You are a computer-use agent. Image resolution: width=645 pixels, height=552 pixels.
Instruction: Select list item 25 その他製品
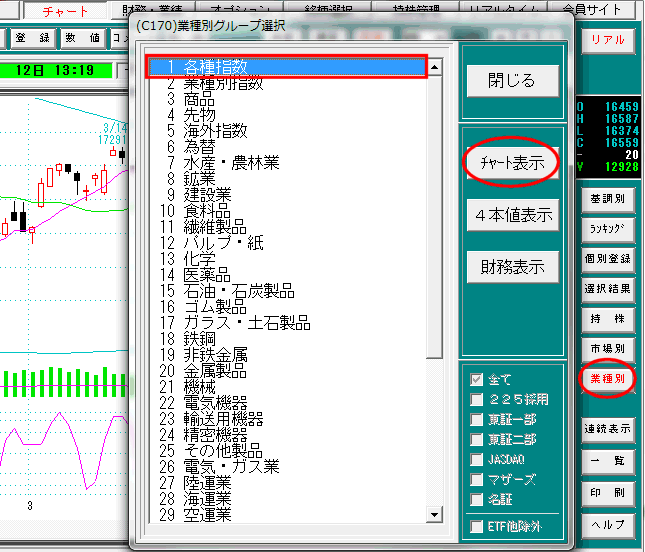click(x=287, y=452)
